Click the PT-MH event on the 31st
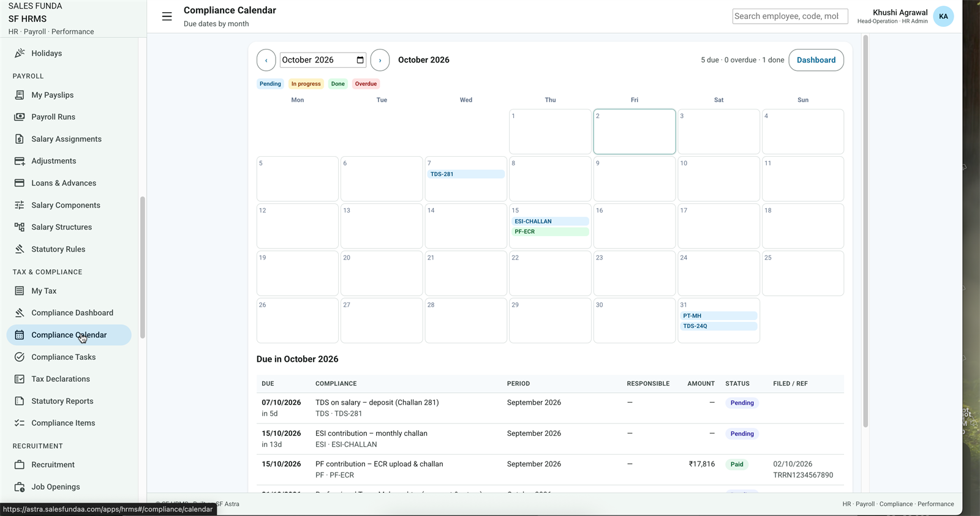 point(718,316)
